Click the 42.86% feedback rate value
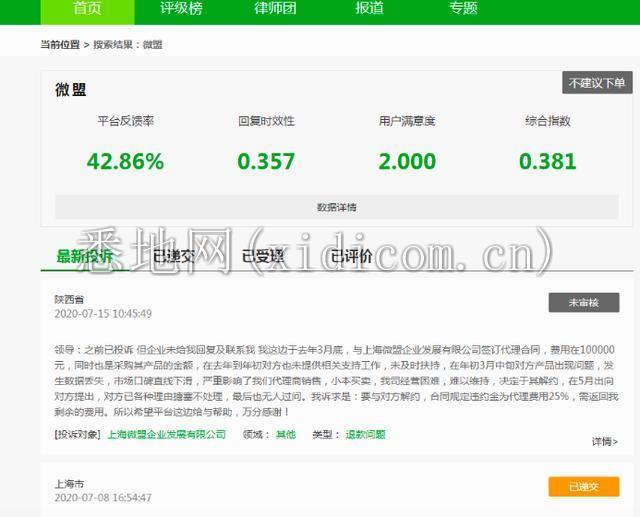640x517 pixels. pyautogui.click(x=125, y=161)
